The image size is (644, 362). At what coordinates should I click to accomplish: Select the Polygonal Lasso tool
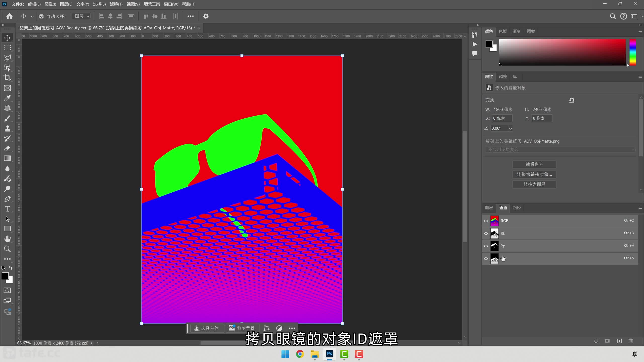click(x=7, y=58)
